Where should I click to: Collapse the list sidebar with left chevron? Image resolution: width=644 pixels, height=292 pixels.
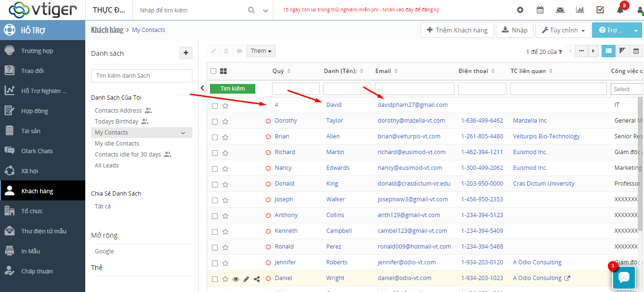(x=202, y=88)
